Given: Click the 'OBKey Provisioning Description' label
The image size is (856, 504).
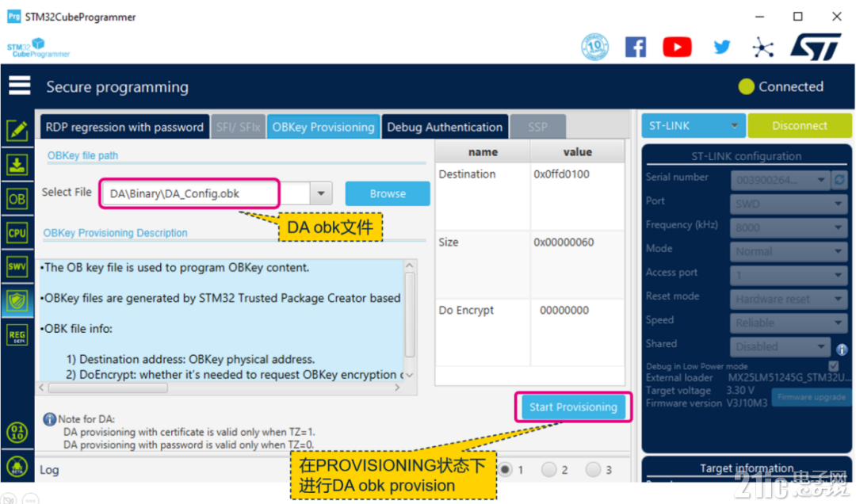Looking at the screenshot, I should click(115, 233).
